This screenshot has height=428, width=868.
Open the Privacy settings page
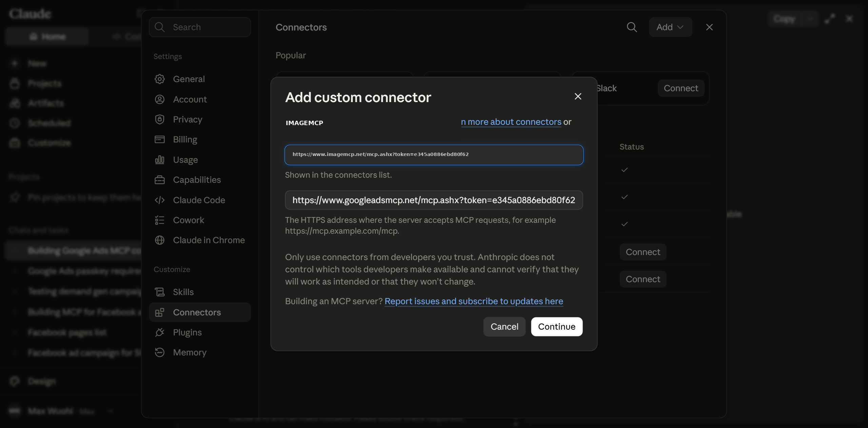click(200, 119)
